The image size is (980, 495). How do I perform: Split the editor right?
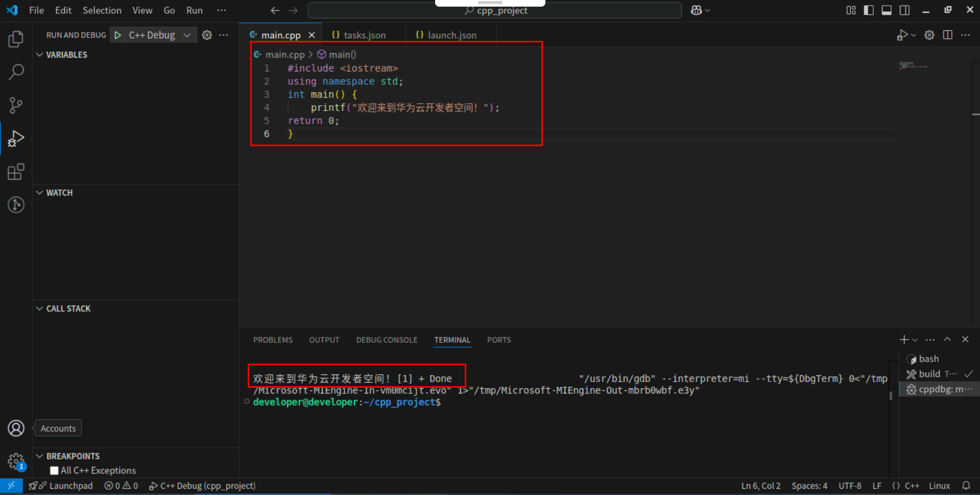[947, 35]
